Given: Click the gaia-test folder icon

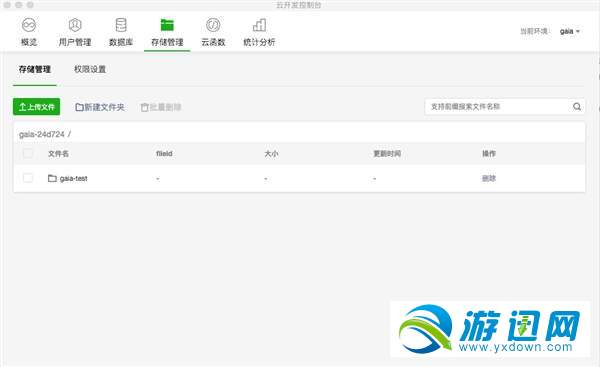Looking at the screenshot, I should 52,178.
